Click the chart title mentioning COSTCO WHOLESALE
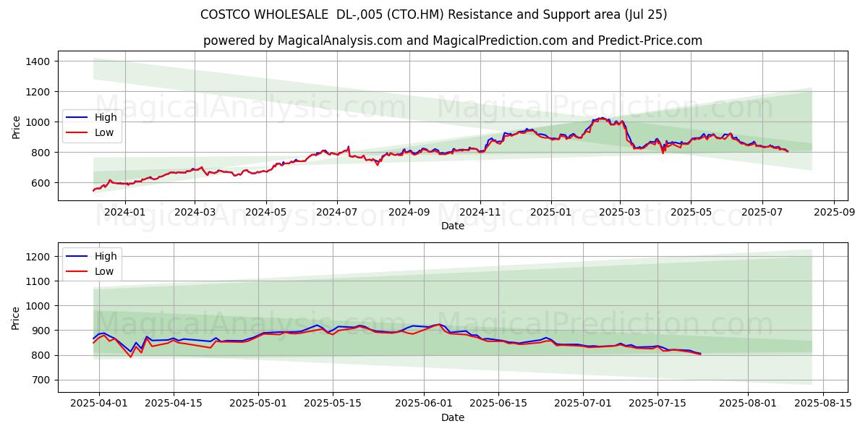Viewport: 868px width, 434px height. 434,14
